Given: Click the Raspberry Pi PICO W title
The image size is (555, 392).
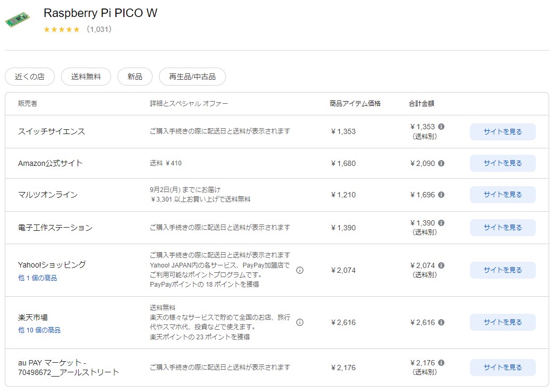Looking at the screenshot, I should (100, 13).
